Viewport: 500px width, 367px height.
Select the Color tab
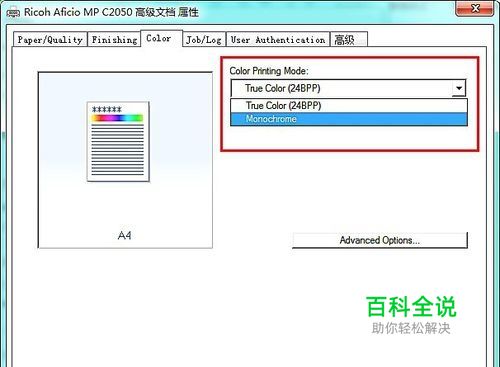[x=161, y=38]
